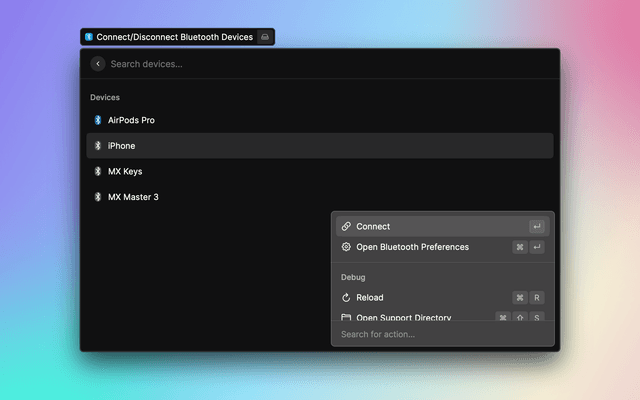Choose Connect in the action menu

373,227
